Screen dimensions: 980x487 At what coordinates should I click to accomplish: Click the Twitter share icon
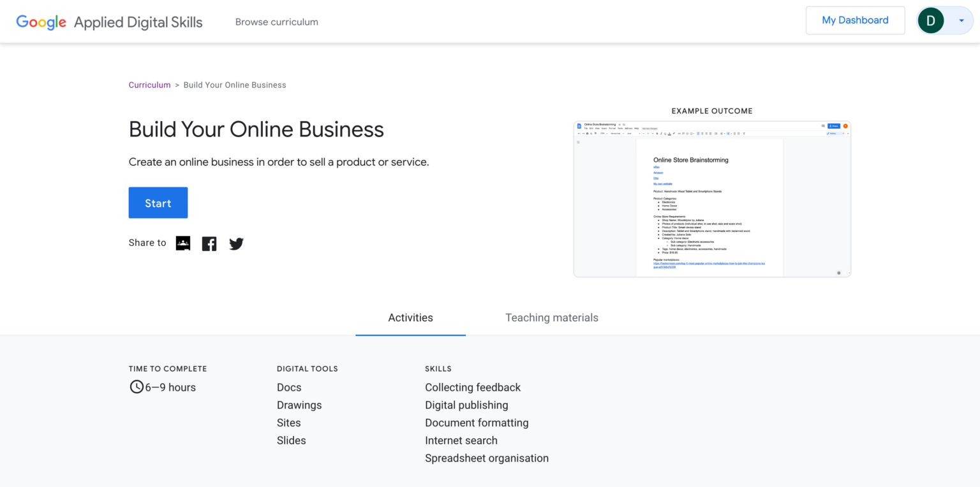click(x=236, y=243)
